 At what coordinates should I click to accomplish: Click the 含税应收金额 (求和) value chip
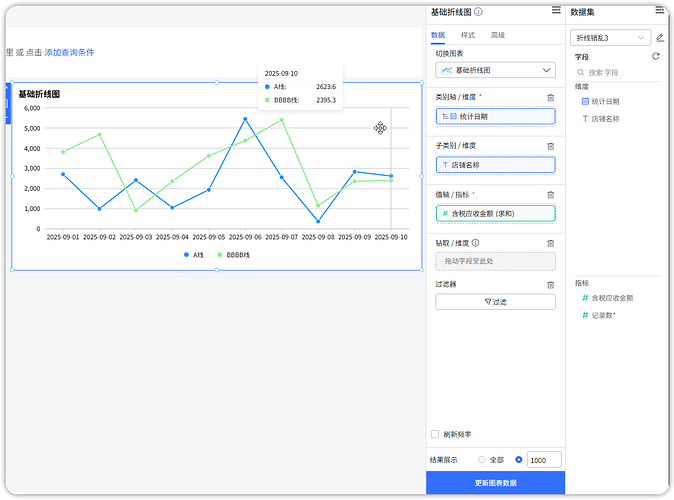click(x=495, y=214)
